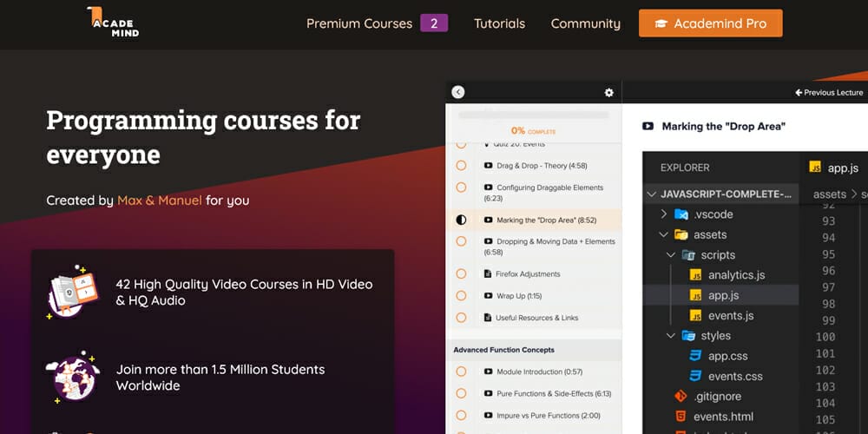868x434 pixels.
Task: Toggle completion circle for Wrap Up
Action: click(x=461, y=296)
